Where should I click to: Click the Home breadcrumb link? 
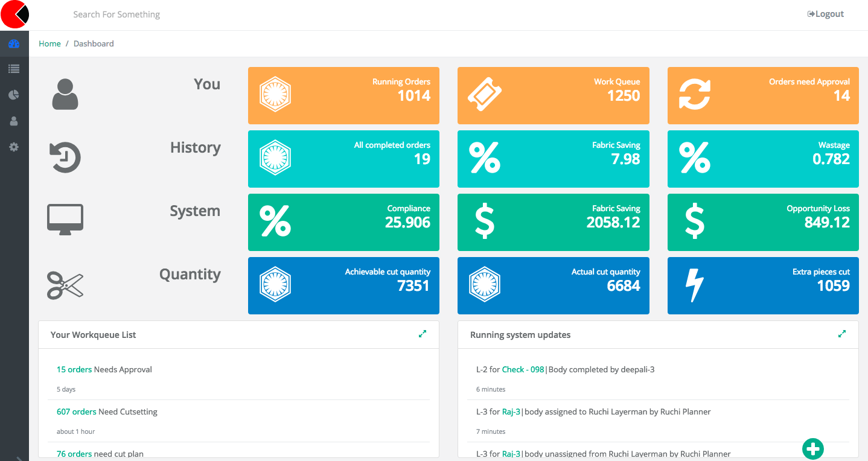pyautogui.click(x=49, y=43)
